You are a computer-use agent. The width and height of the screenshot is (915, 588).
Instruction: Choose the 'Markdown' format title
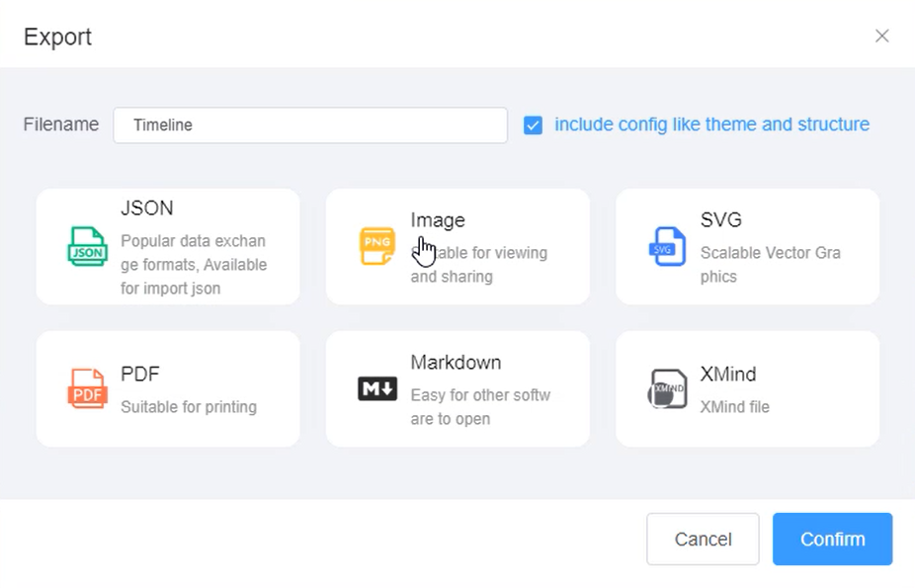pyautogui.click(x=456, y=363)
